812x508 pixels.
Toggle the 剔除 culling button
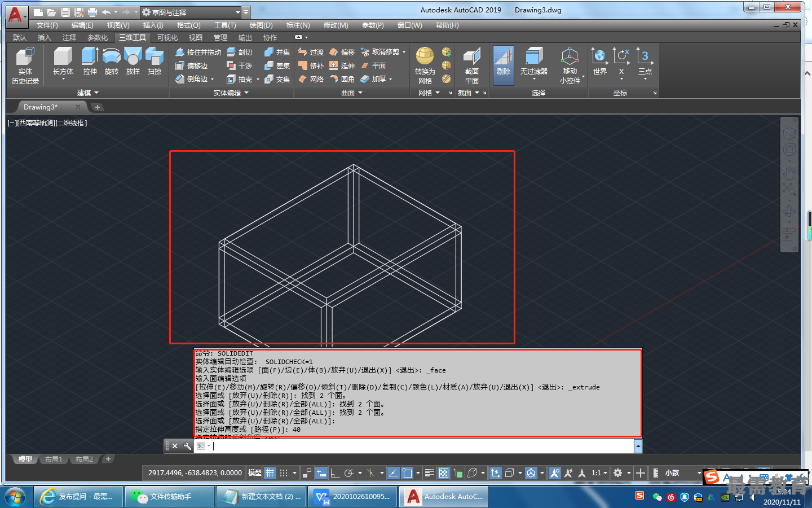[504, 65]
